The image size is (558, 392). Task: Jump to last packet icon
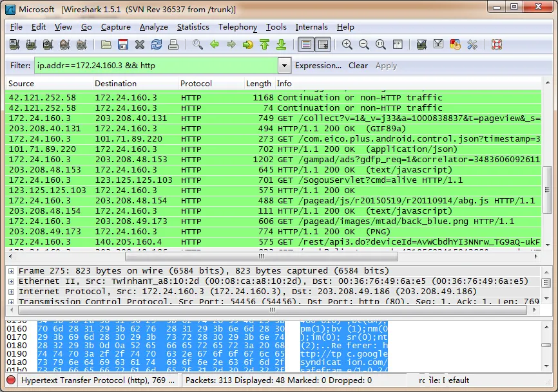tap(282, 44)
